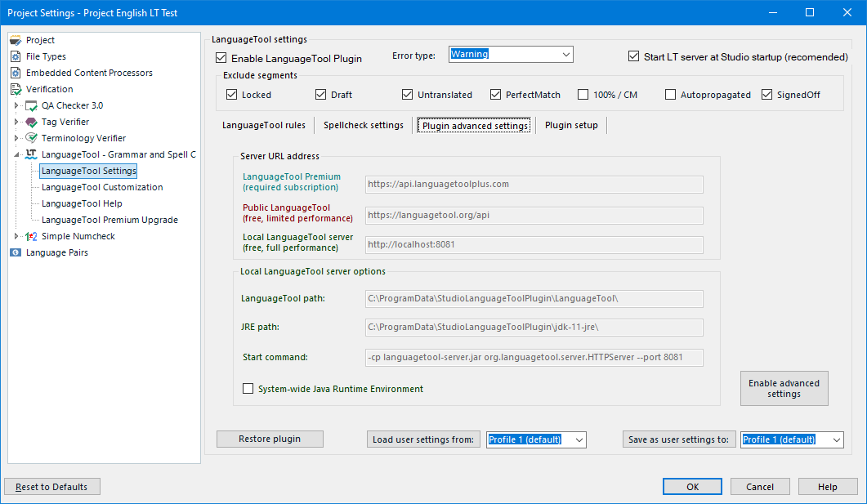
Task: Click the Local LanguageTool server URL field
Action: click(x=534, y=245)
